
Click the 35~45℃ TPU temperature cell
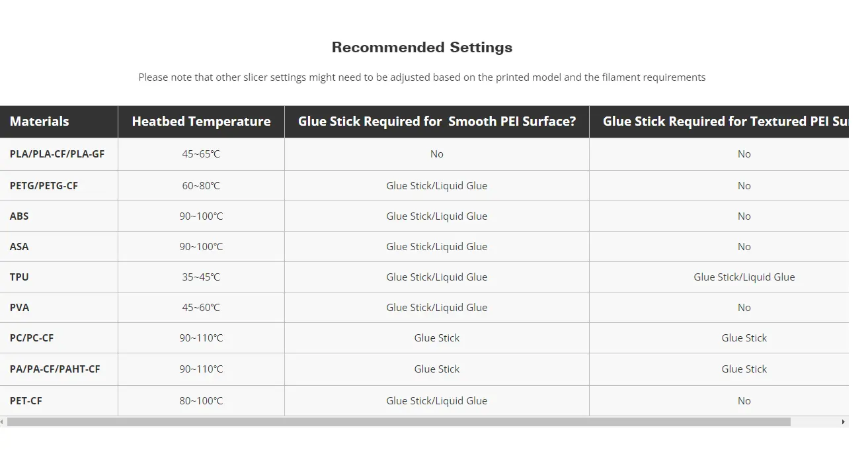click(201, 277)
